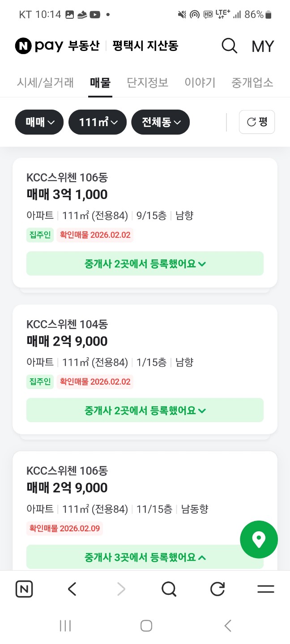Image resolution: width=290 pixels, height=644 pixels.
Task: Open the 매매 deal type dropdown
Action: coord(39,122)
